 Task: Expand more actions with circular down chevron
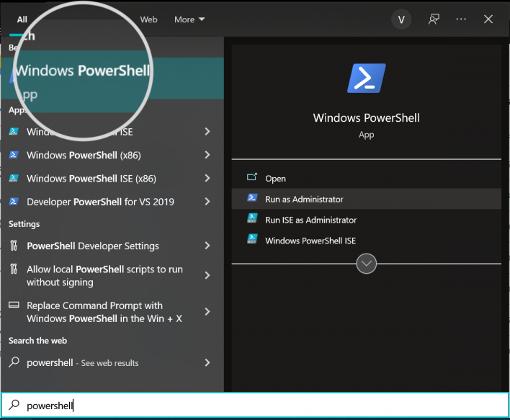tap(366, 264)
